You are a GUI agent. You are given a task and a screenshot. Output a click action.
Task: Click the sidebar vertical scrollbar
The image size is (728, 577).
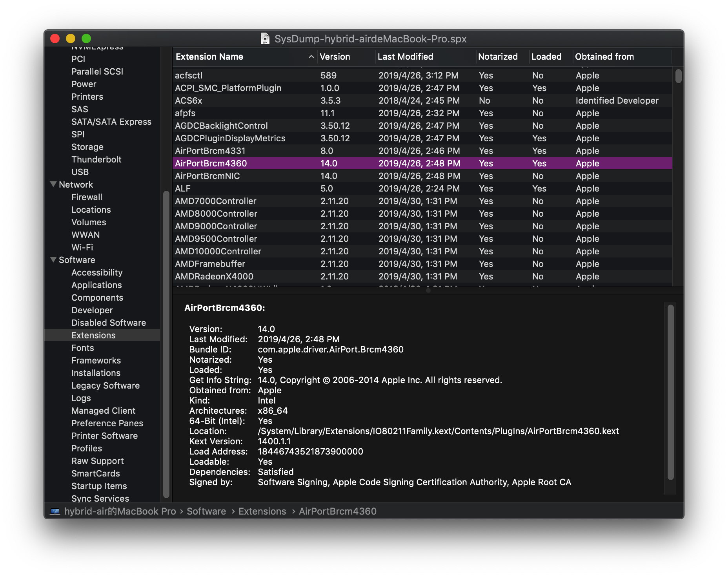click(x=166, y=344)
